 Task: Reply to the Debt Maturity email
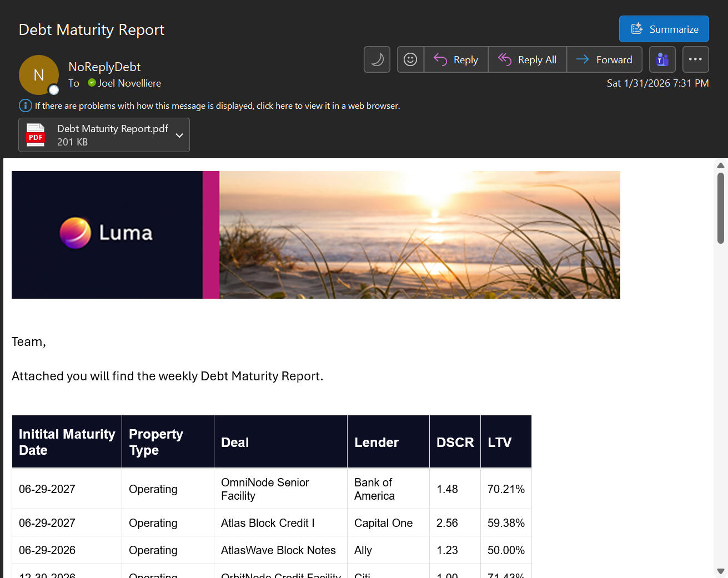click(456, 59)
